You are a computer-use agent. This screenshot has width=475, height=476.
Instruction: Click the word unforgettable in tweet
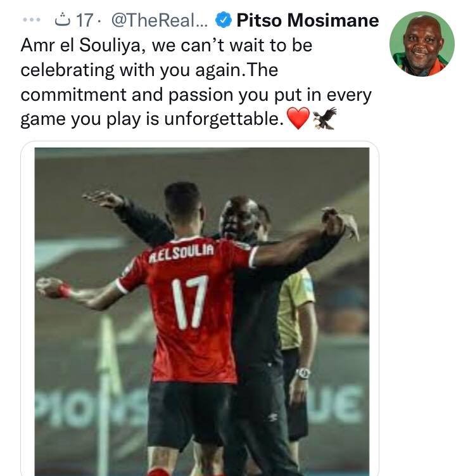[224, 119]
